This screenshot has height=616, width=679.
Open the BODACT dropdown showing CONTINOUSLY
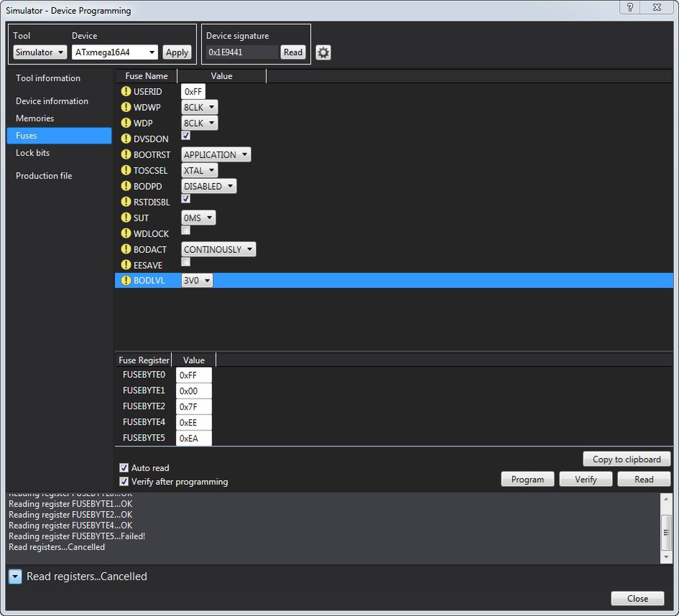click(219, 249)
